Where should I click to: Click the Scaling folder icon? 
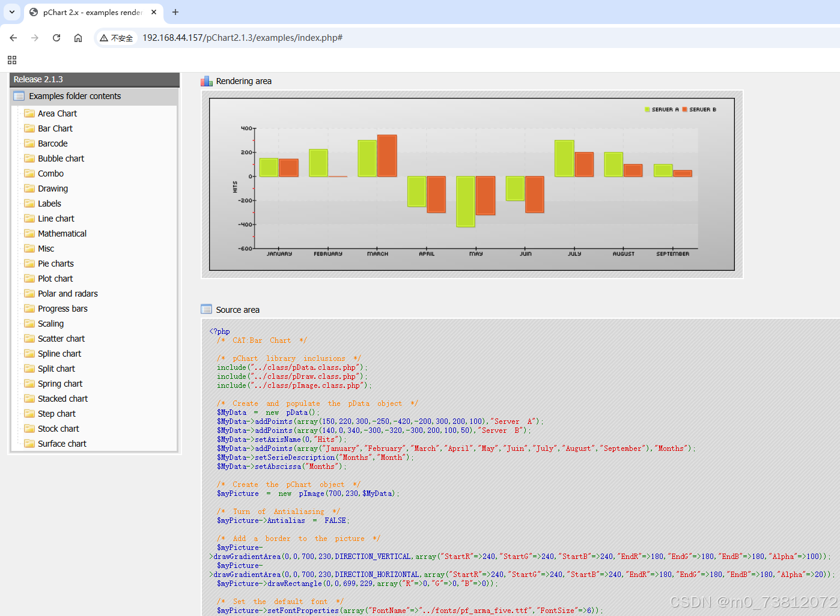(29, 324)
